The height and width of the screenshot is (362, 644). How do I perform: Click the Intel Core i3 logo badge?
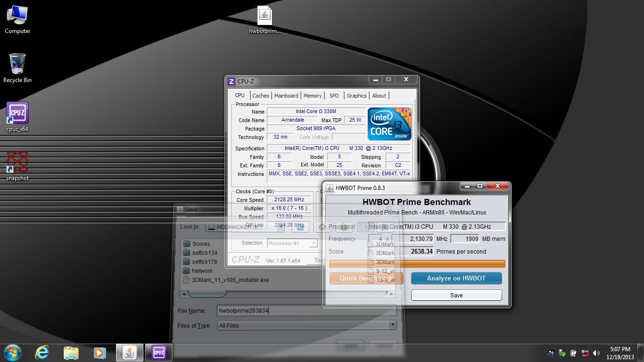click(389, 124)
